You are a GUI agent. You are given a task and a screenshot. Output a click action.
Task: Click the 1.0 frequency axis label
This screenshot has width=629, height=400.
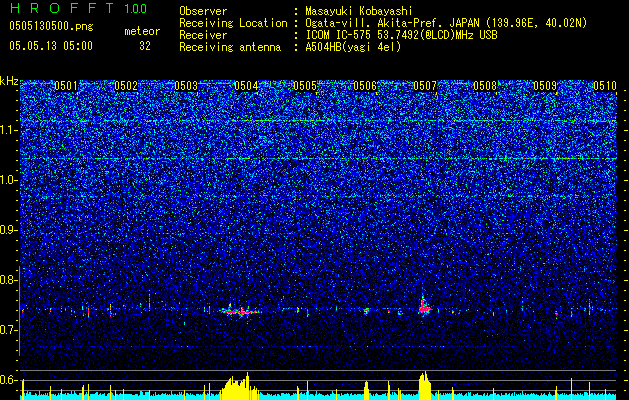coord(8,180)
